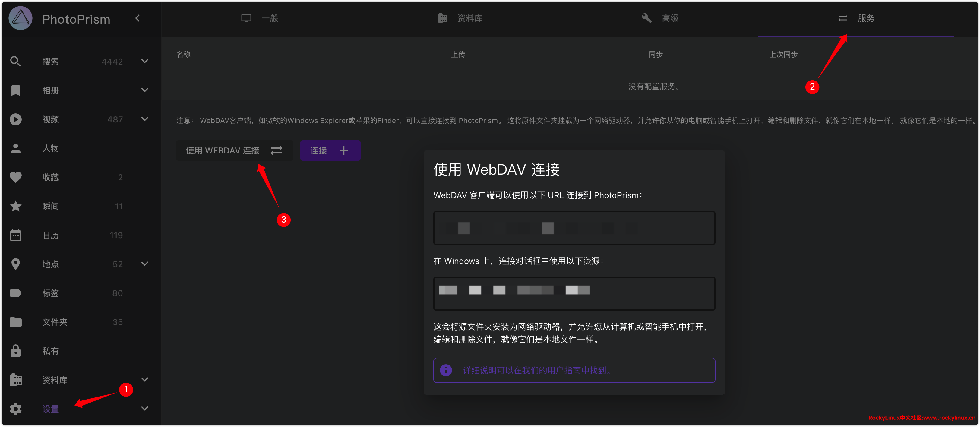Screen dimensions: 980x427
Task: Click the PhotoPrism logo icon
Action: click(21, 18)
